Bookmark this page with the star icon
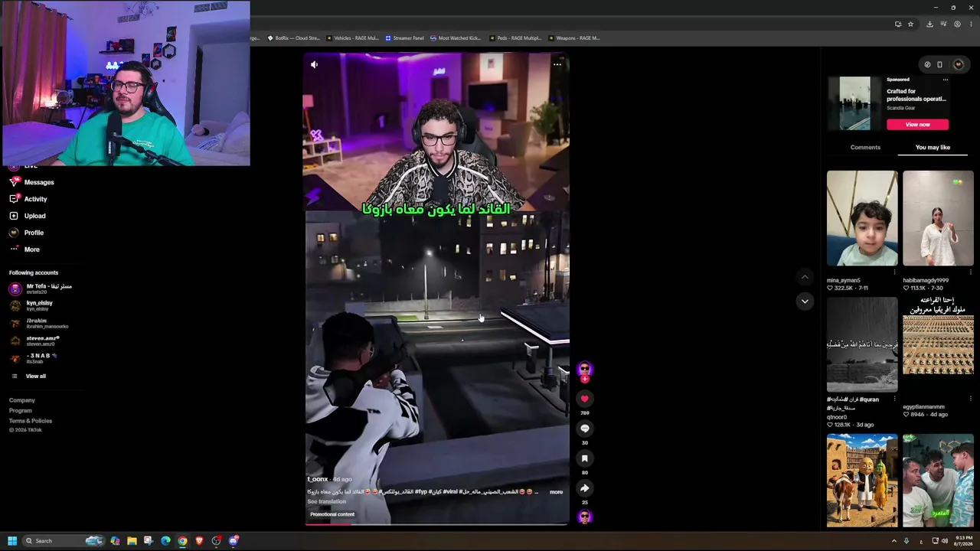 [910, 24]
